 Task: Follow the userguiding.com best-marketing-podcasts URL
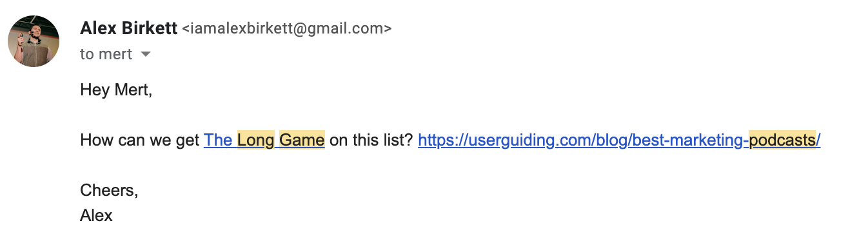(619, 140)
